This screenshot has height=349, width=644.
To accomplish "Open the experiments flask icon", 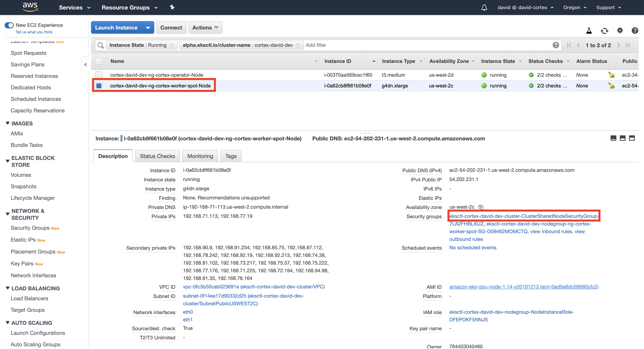I will 589,30.
